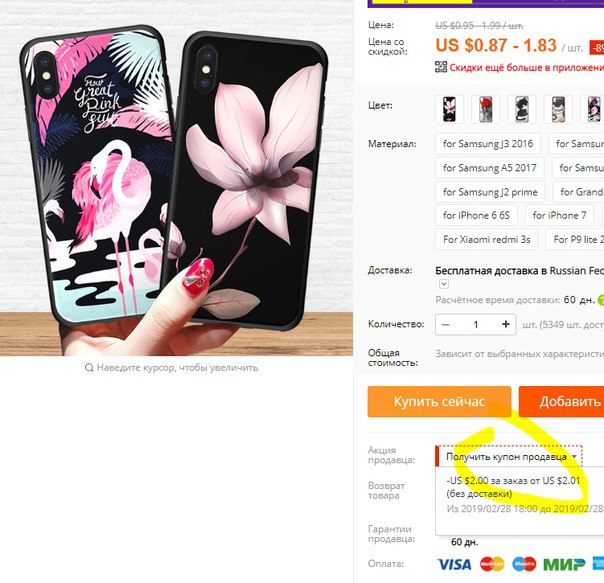Click the 'Добавить' to cart button
Screen dimensions: 604x583
coord(561,402)
